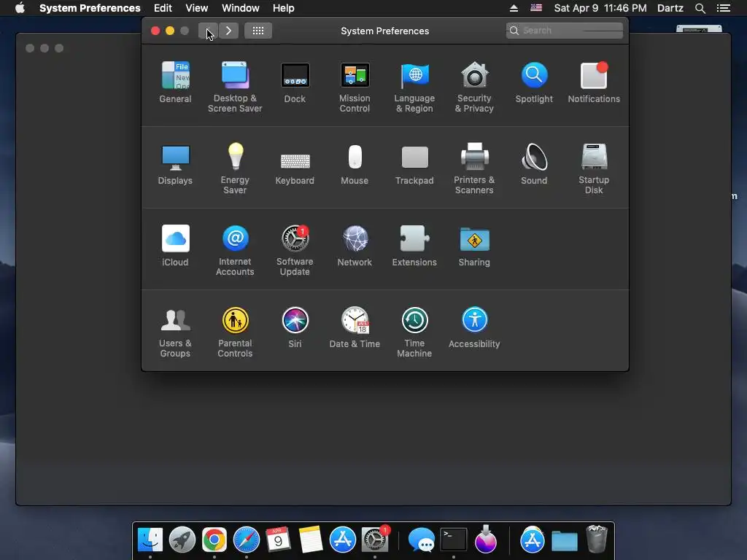Image resolution: width=747 pixels, height=560 pixels.
Task: Open the iCloud preferences pane
Action: tap(175, 246)
